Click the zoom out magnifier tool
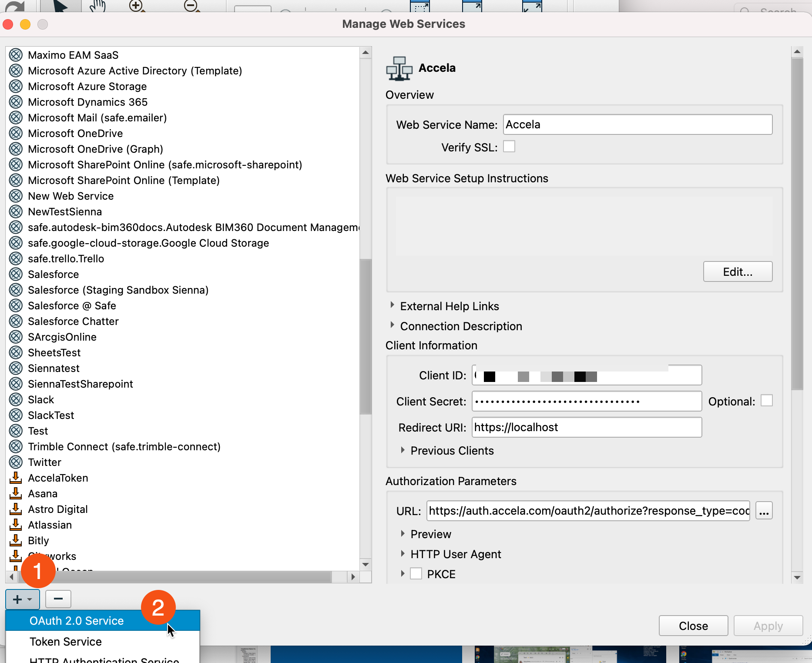Image resolution: width=812 pixels, height=663 pixels. (191, 6)
